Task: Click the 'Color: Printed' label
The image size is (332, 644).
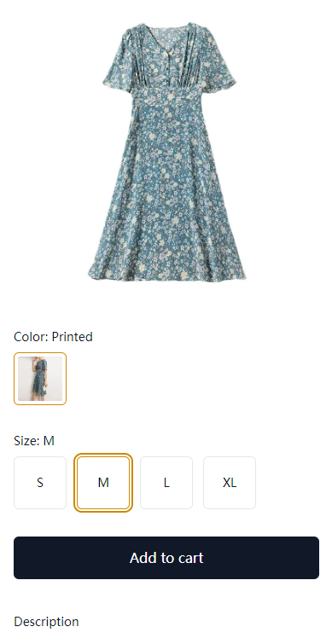Action: click(53, 336)
